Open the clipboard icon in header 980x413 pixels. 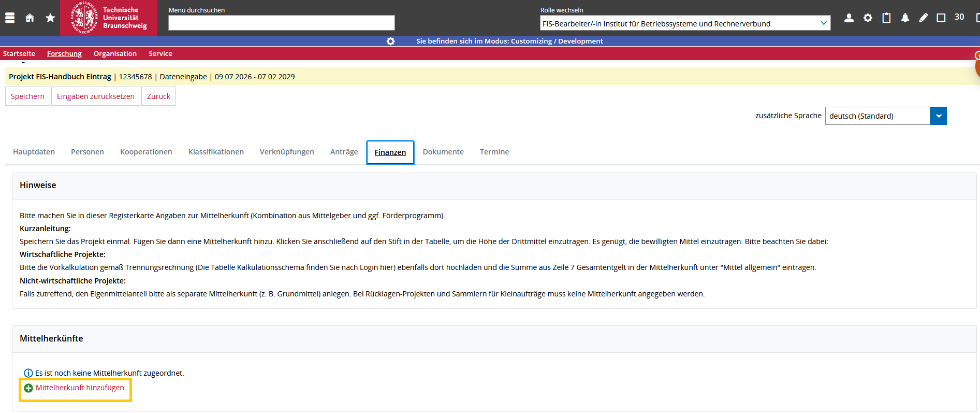point(886,18)
